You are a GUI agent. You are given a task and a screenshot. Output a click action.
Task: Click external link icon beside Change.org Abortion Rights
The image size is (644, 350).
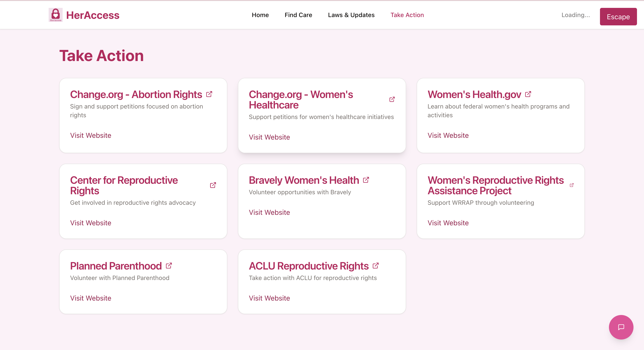coord(209,94)
